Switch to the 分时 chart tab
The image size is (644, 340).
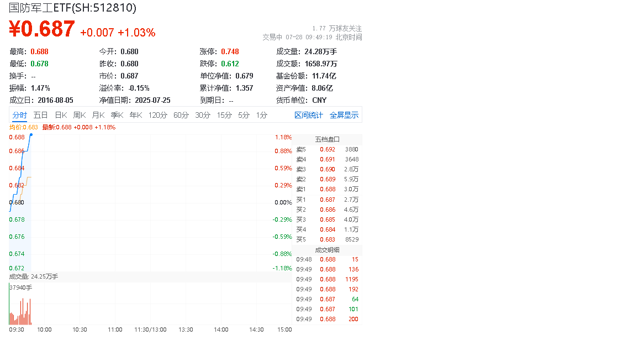19,115
